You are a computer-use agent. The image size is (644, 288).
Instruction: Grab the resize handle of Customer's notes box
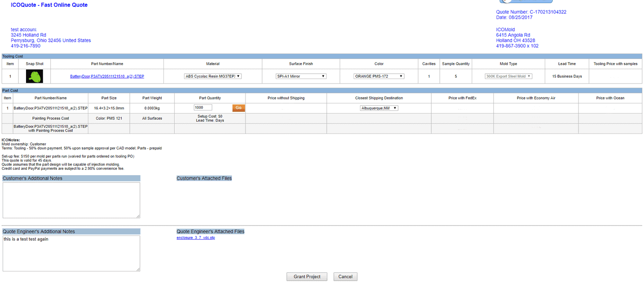[138, 216]
